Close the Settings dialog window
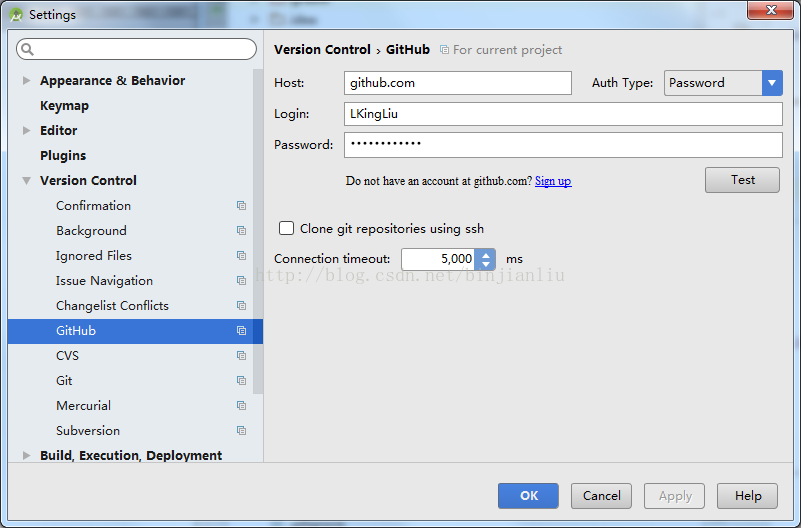801x528 pixels. click(x=770, y=10)
